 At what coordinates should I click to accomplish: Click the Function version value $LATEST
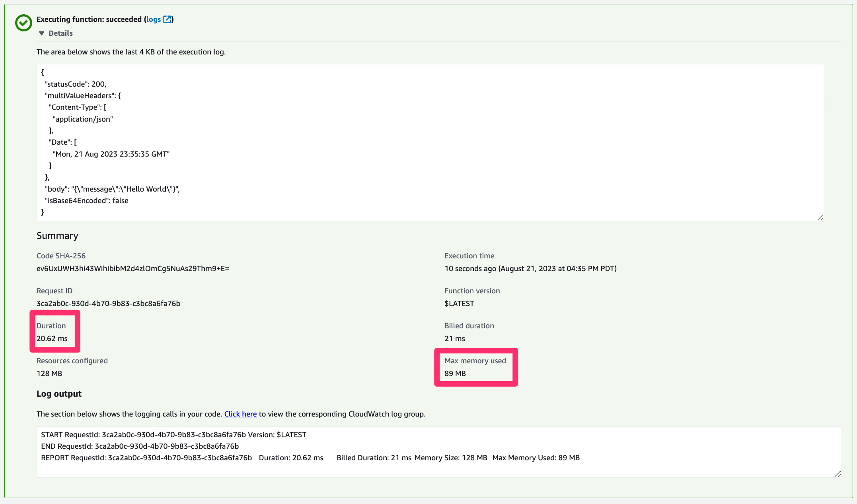[459, 303]
